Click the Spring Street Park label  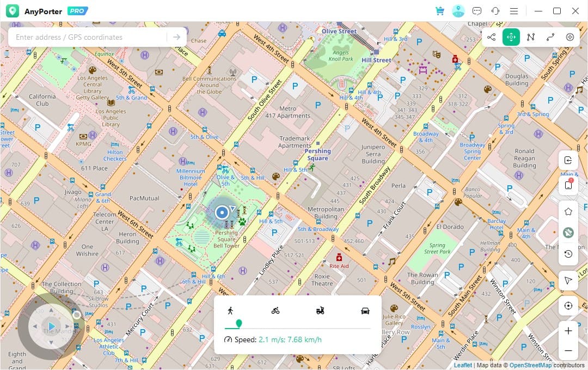(437, 248)
